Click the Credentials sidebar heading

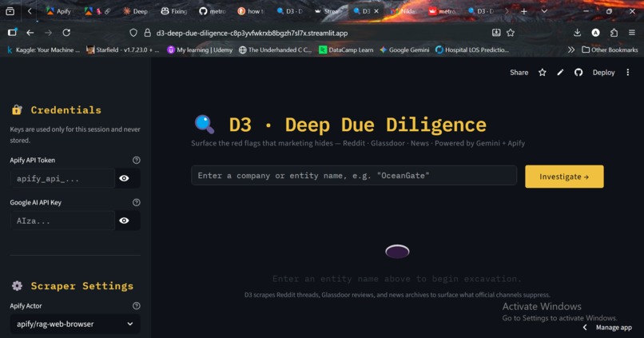pyautogui.click(x=66, y=110)
